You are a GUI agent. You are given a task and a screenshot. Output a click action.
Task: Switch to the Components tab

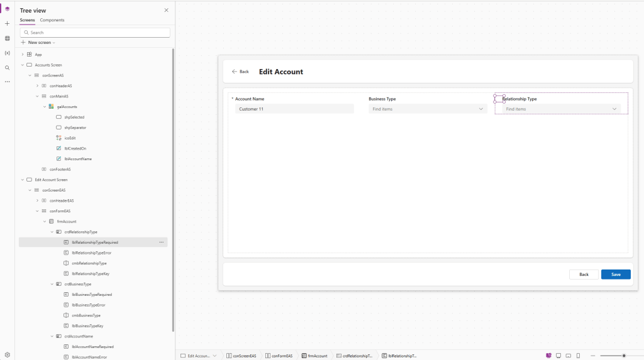point(52,20)
